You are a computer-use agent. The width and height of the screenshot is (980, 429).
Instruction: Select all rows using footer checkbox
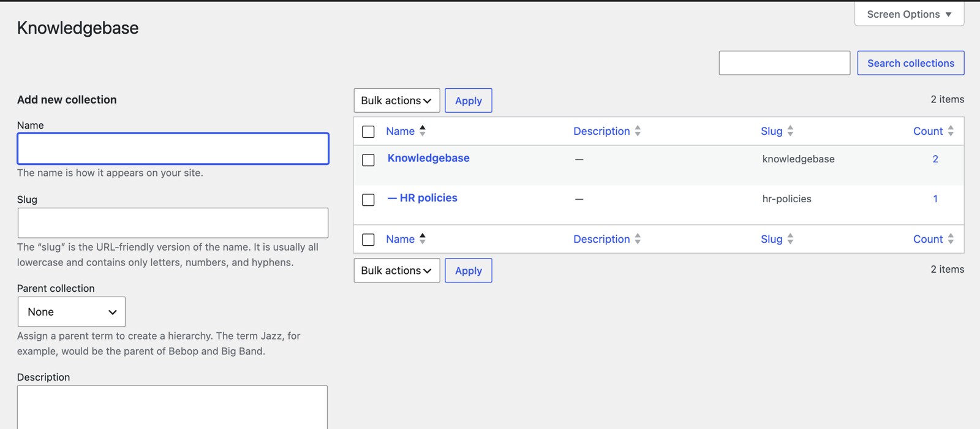(368, 240)
